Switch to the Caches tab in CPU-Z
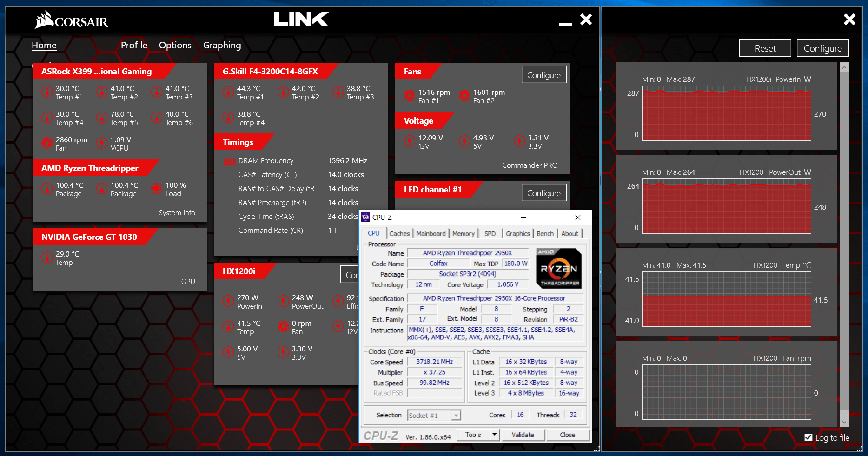This screenshot has width=868, height=456. pos(399,234)
